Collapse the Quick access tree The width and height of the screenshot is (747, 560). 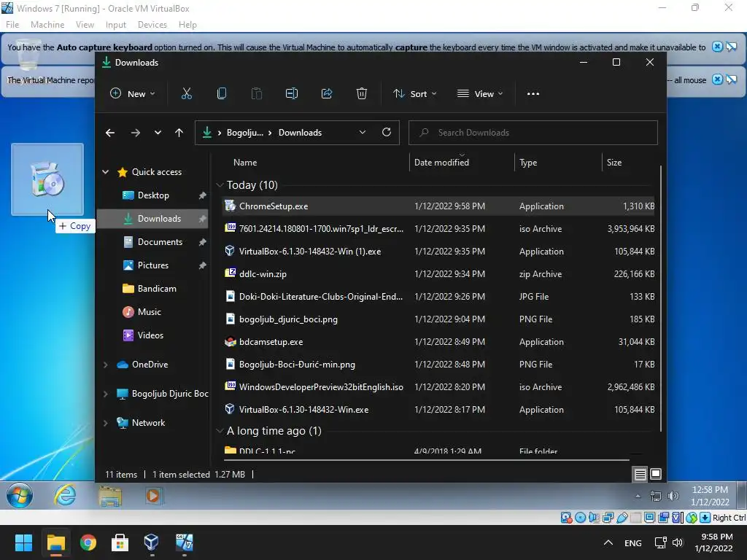point(106,172)
